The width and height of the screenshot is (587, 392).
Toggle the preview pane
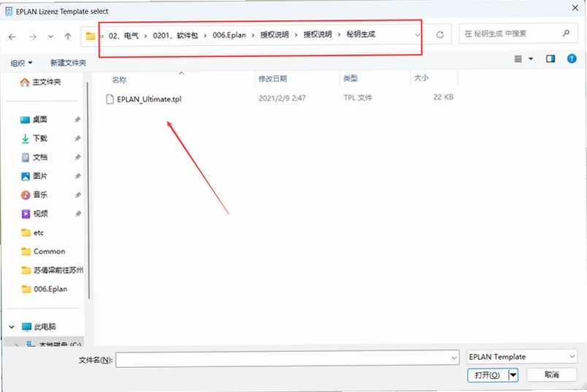pos(550,58)
